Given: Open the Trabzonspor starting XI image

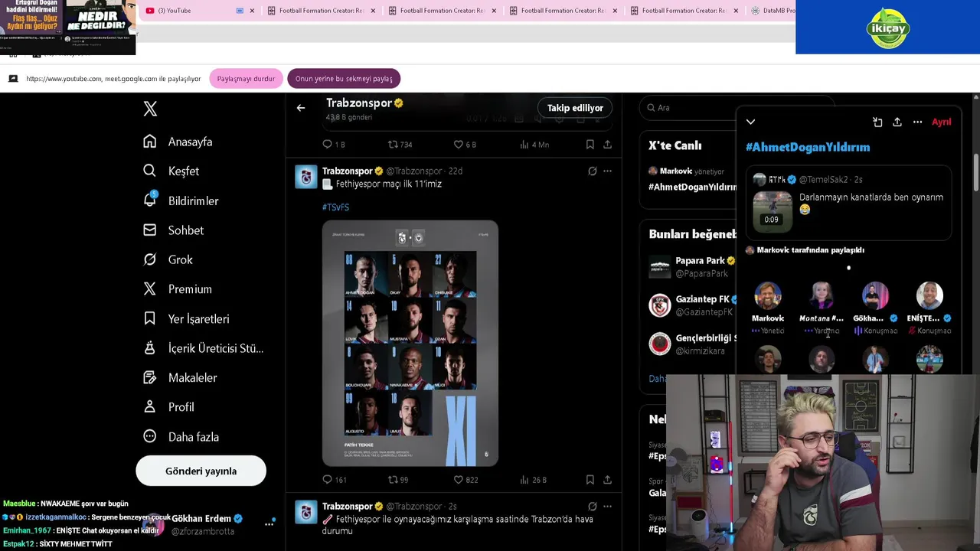Looking at the screenshot, I should click(x=410, y=344).
